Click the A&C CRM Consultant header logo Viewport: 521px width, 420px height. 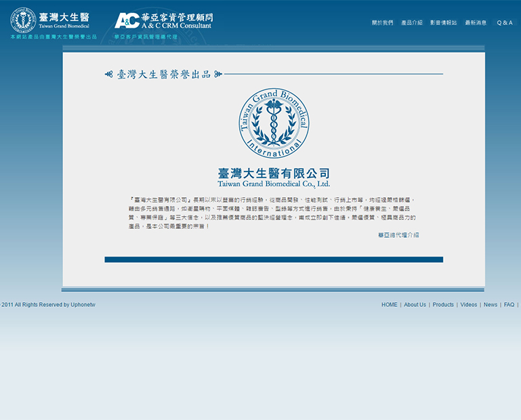164,20
